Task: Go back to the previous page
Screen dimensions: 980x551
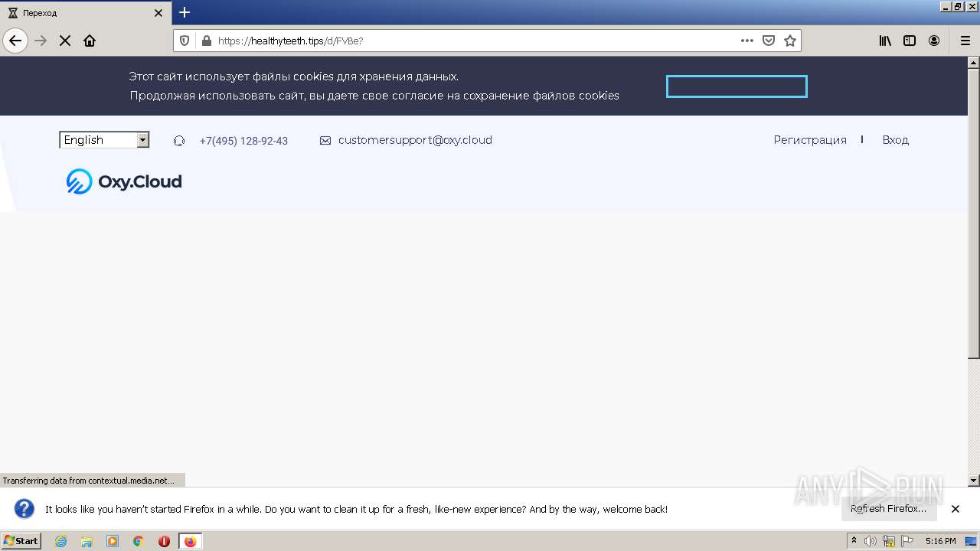Action: (x=15, y=41)
